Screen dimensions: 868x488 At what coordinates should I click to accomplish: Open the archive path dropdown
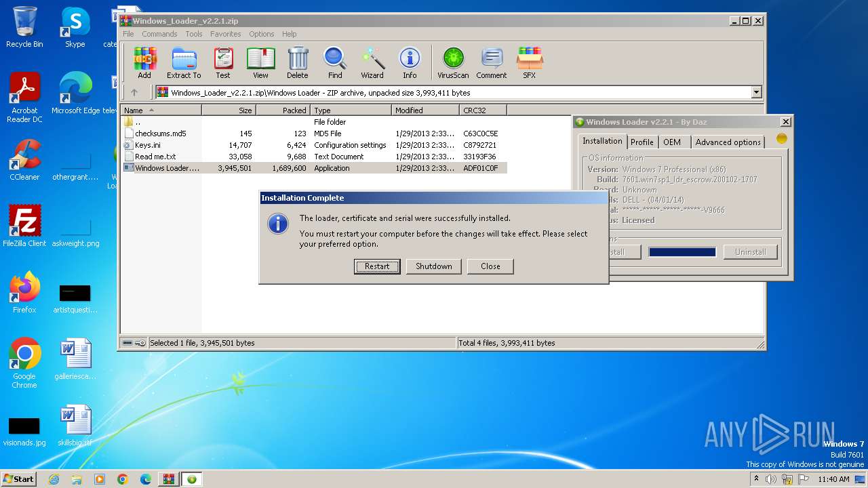[x=757, y=93]
